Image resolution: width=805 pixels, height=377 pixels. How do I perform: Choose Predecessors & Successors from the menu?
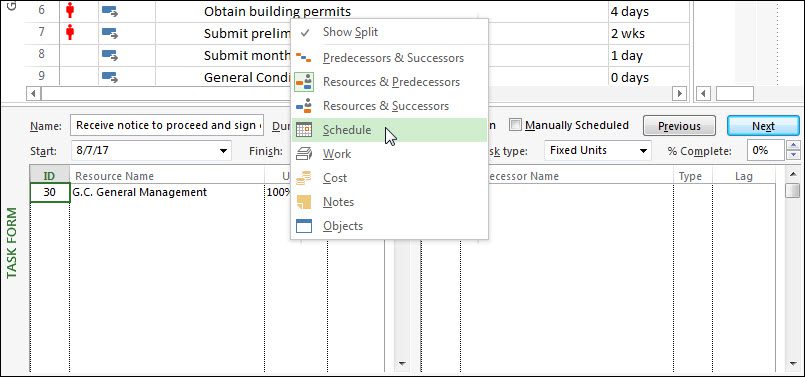click(x=389, y=58)
